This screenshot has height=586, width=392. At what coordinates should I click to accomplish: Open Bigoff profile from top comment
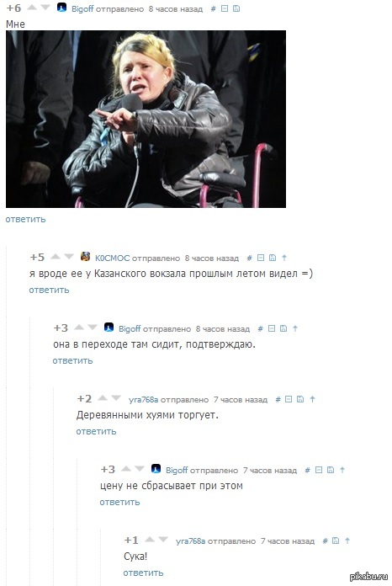[x=82, y=8]
